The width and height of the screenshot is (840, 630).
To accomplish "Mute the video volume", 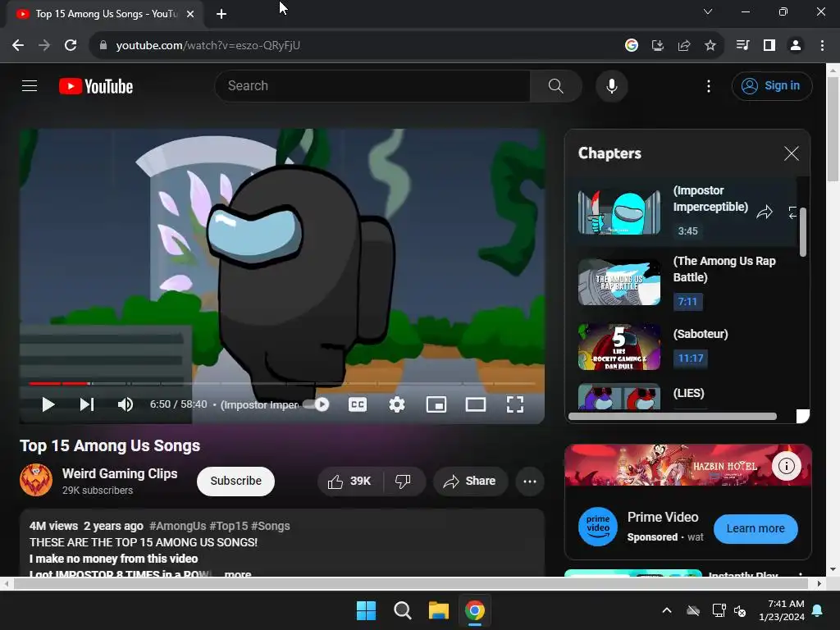I will click(126, 404).
